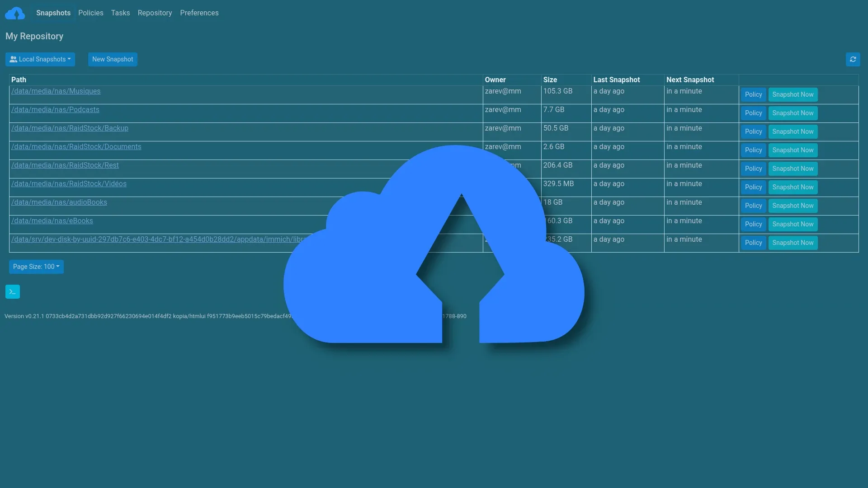
Task: Open the CLI terminal icon button
Action: pos(13,291)
